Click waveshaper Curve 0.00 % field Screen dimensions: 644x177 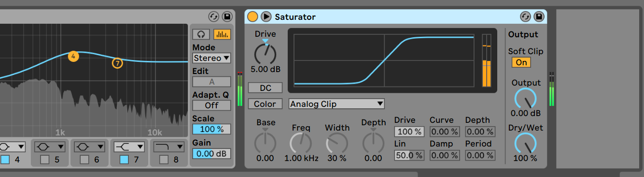(445, 132)
